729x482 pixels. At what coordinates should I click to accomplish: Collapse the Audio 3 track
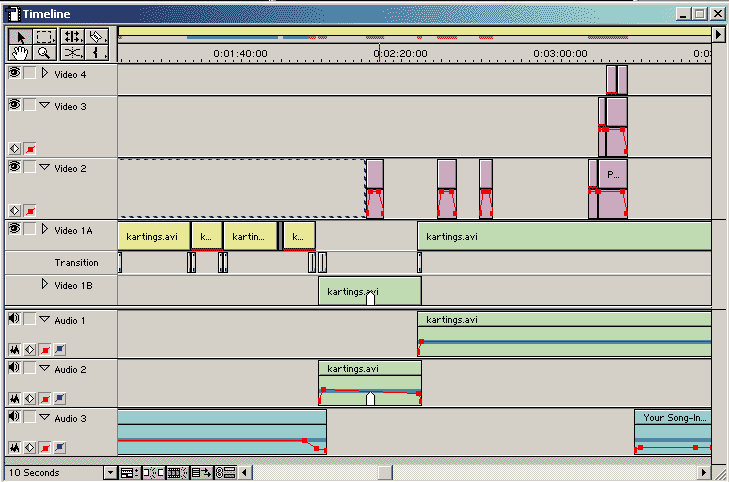coord(44,418)
